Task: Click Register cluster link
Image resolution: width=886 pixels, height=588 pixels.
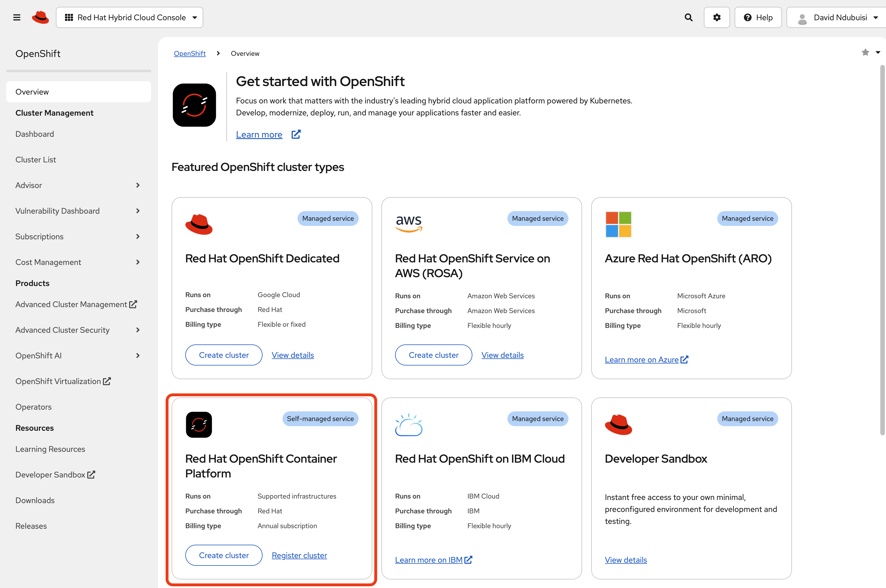Action: [299, 555]
